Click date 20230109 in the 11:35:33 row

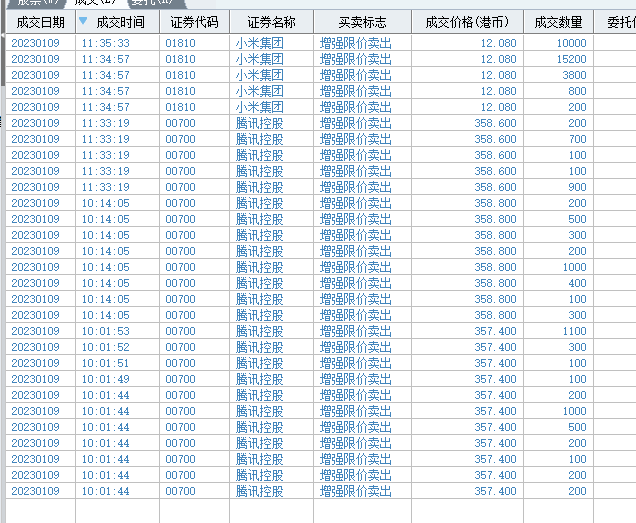click(35, 43)
